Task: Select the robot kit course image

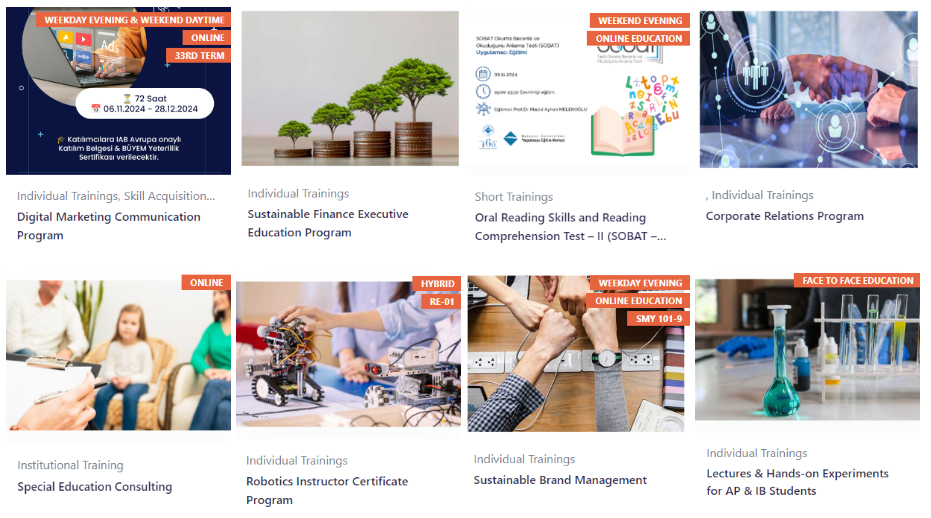Action: pyautogui.click(x=348, y=354)
